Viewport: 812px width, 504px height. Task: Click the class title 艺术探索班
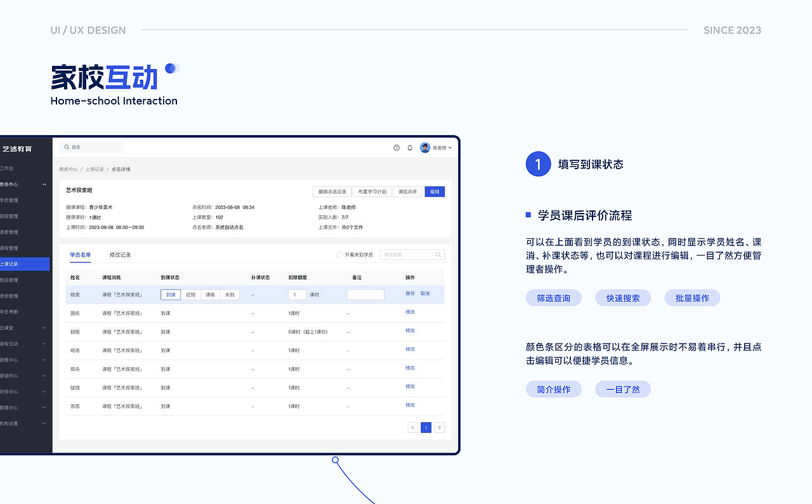point(79,190)
